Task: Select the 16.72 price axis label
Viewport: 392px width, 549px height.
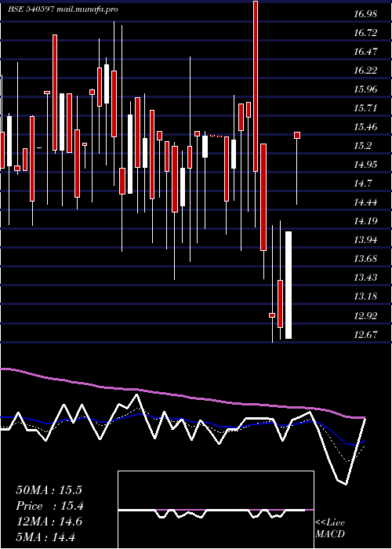Action: click(365, 33)
